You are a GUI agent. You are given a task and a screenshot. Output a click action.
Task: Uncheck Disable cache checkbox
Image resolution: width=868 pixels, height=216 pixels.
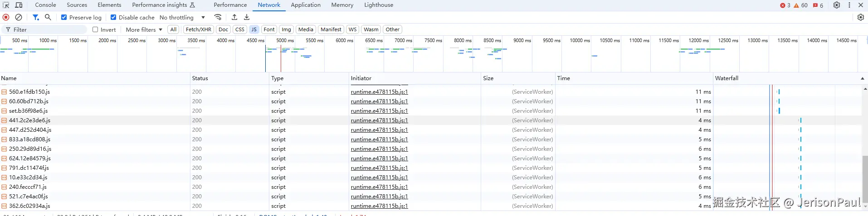(x=113, y=17)
